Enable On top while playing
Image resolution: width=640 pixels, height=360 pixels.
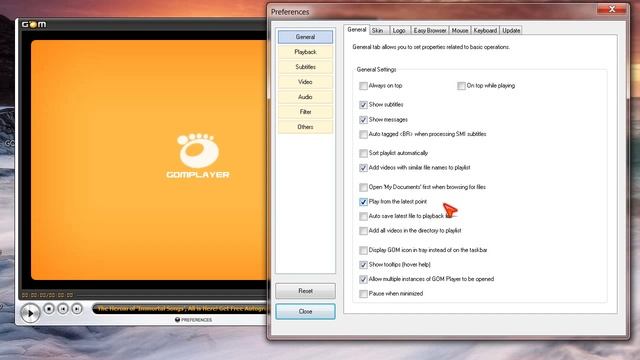461,86
